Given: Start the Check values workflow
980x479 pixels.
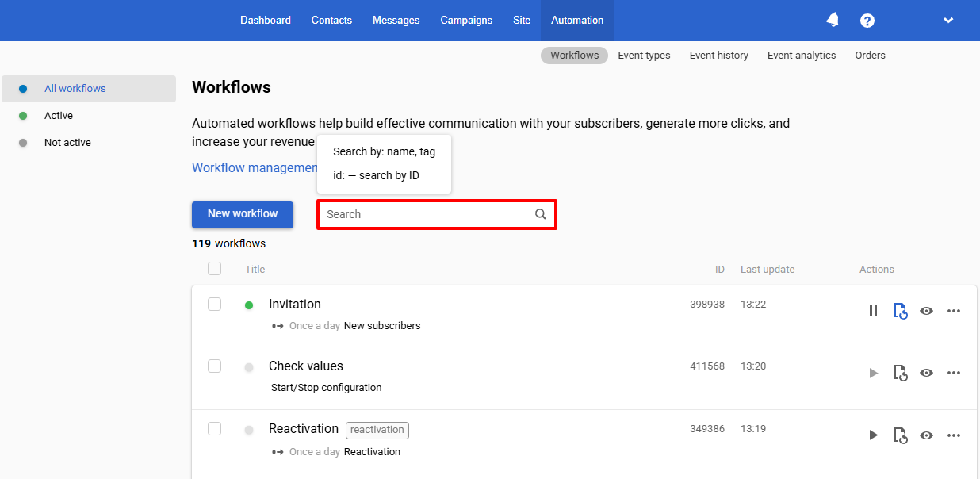Looking at the screenshot, I should point(874,373).
